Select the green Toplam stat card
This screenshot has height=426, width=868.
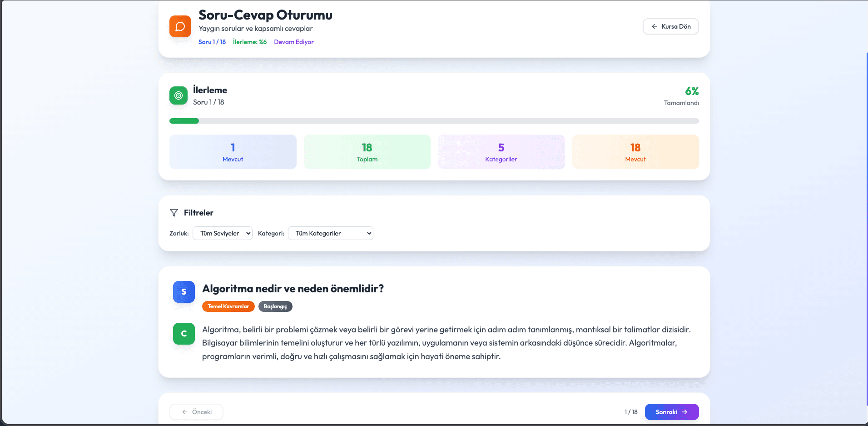click(367, 152)
